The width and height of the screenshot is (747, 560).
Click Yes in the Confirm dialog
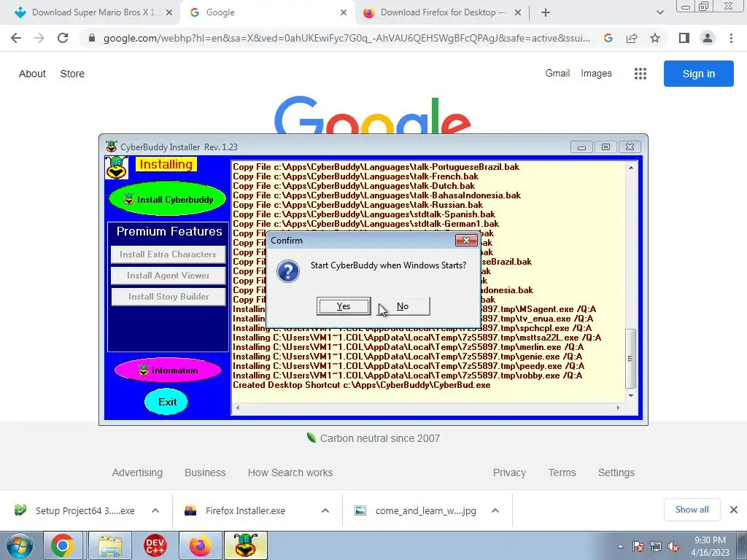[344, 306]
